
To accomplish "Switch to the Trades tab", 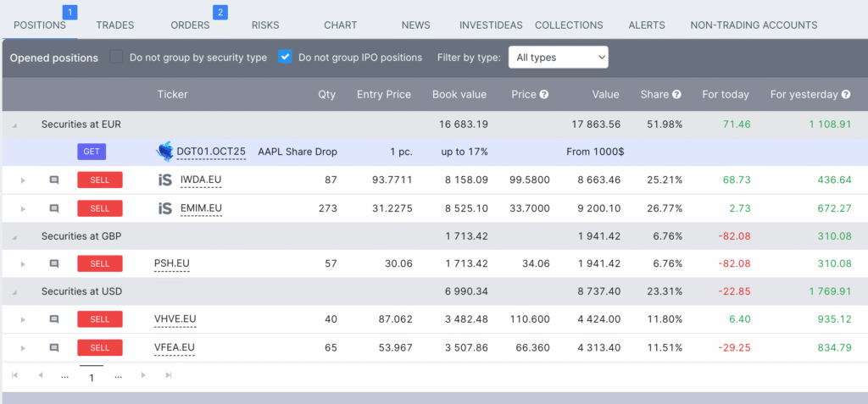I will pos(115,25).
